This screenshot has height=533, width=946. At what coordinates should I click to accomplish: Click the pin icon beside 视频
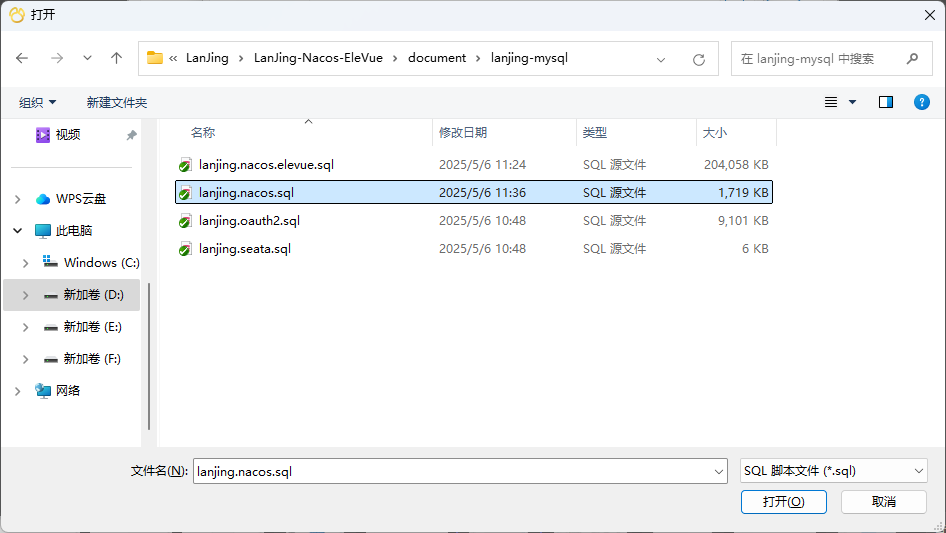(132, 135)
